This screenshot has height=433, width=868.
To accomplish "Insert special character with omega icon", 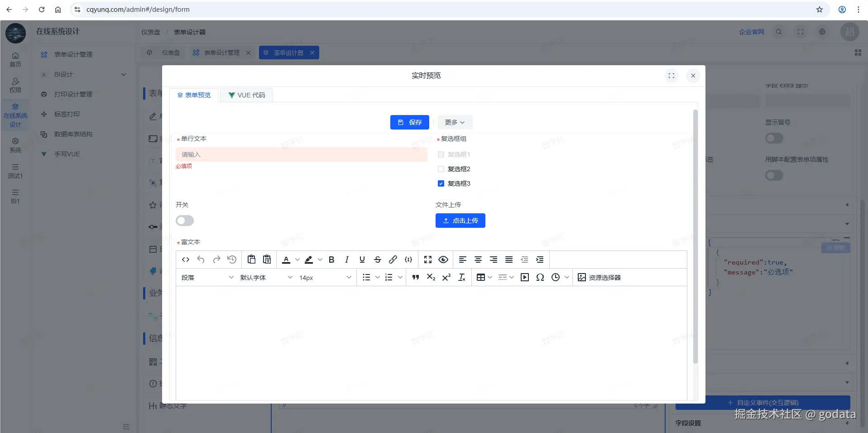I will tap(540, 277).
